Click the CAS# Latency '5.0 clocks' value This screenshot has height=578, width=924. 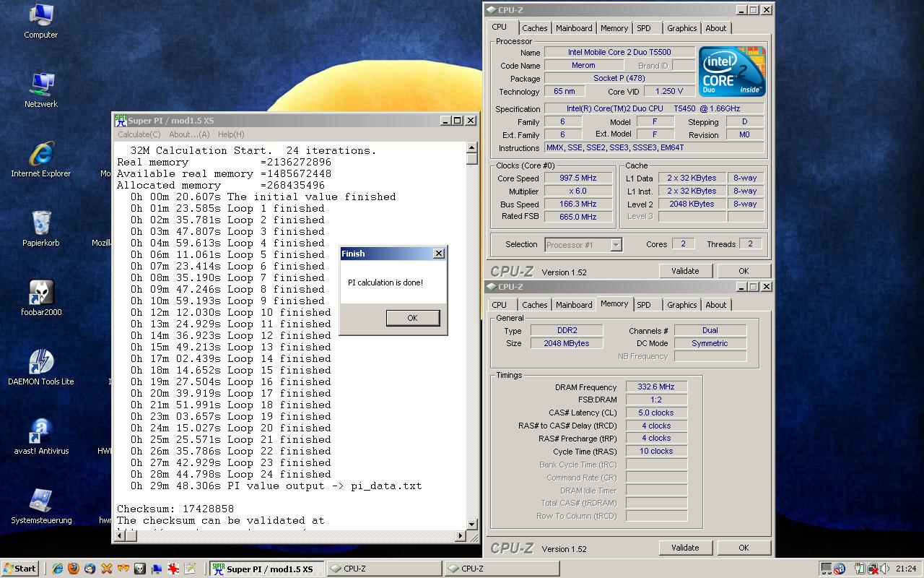click(656, 413)
